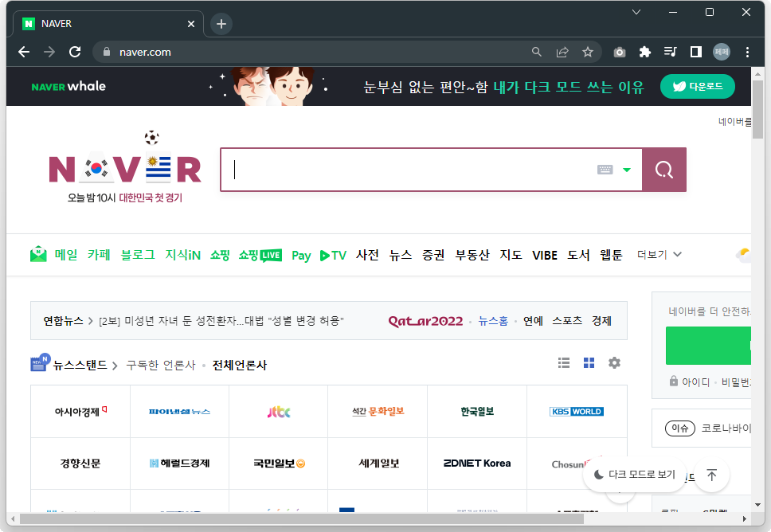Open 부동산 in the service menu
The height and width of the screenshot is (532, 771).
tap(472, 255)
